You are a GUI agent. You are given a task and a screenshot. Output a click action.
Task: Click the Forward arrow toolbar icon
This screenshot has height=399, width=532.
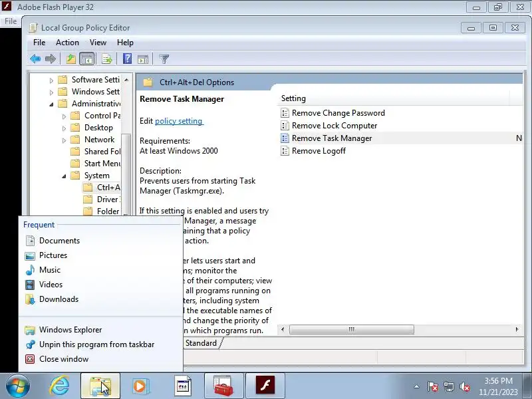(51, 59)
